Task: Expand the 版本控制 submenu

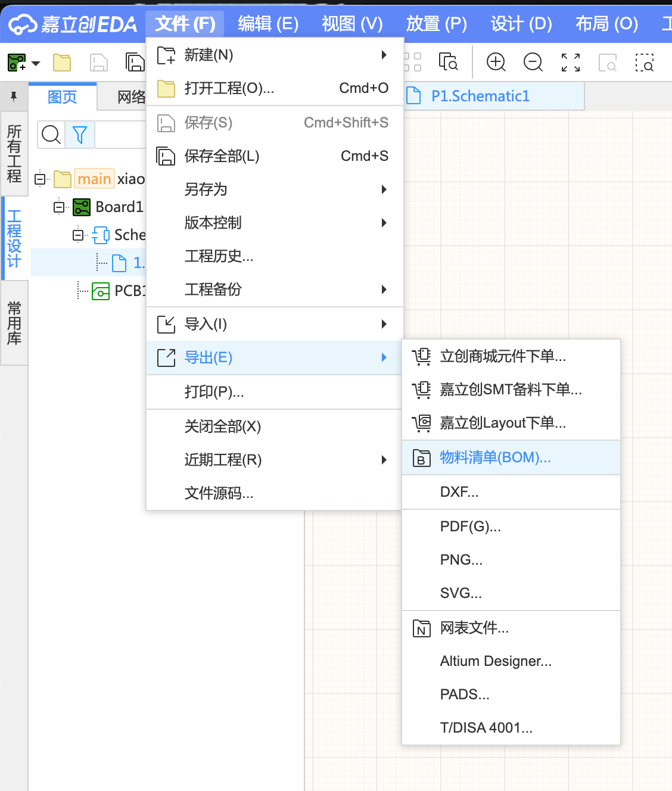Action: [384, 223]
